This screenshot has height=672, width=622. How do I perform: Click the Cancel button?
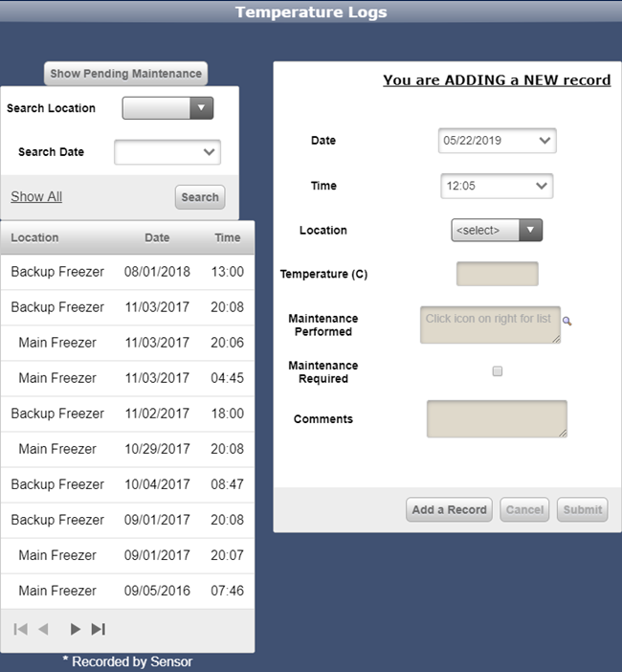[524, 509]
